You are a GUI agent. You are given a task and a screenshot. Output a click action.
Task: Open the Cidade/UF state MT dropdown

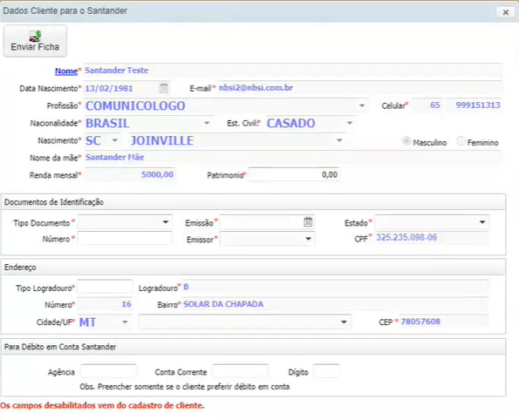pos(125,322)
